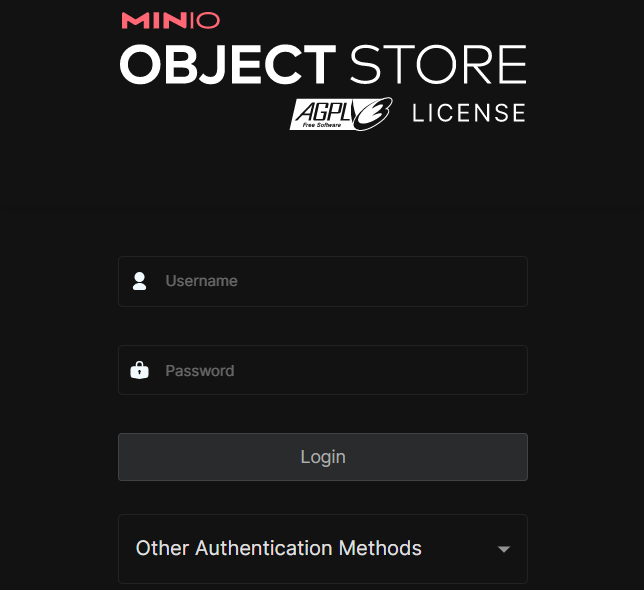Click the IO part of MinIO logo
Screen dimensions: 644x590
(205, 21)
